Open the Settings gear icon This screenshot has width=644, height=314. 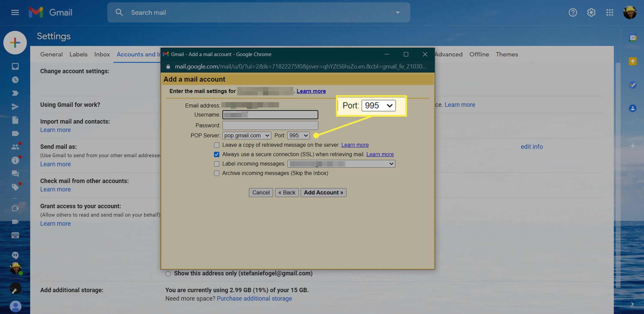(591, 12)
